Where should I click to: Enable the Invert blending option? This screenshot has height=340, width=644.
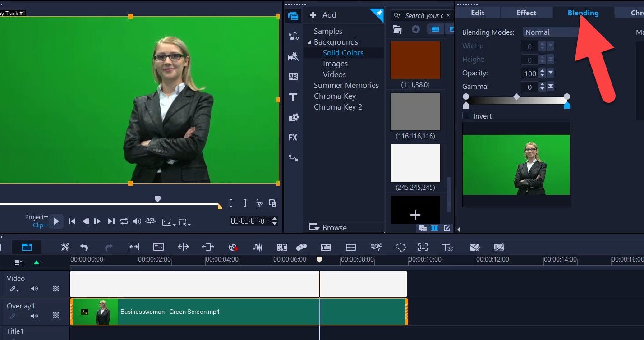point(466,116)
